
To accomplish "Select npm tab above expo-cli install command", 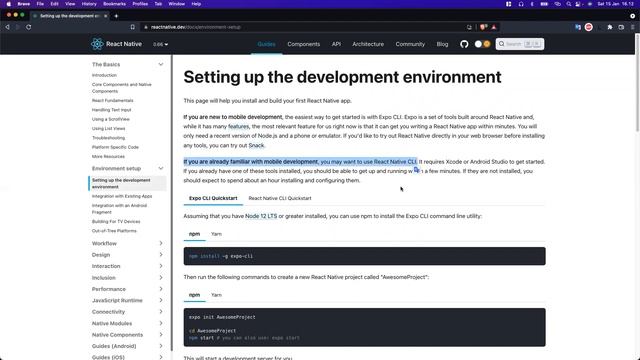I will 194,234.
